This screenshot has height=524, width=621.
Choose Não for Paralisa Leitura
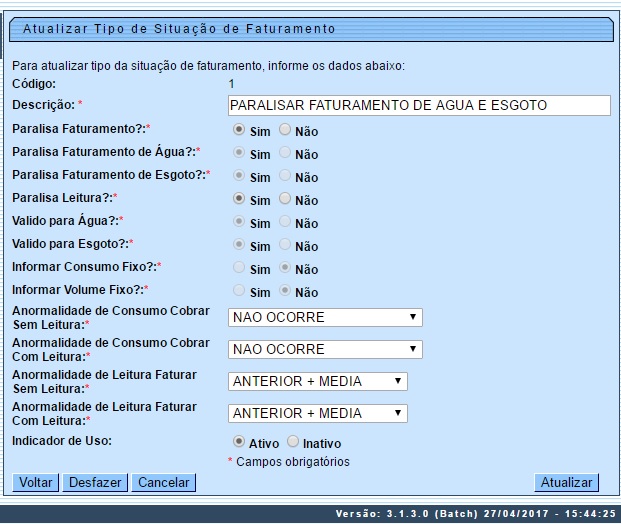(x=285, y=199)
